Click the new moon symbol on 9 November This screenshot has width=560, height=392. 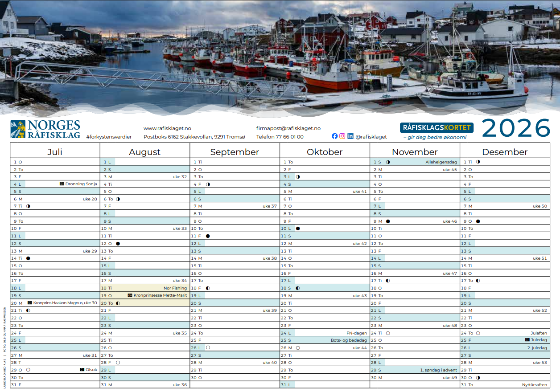[388, 221]
